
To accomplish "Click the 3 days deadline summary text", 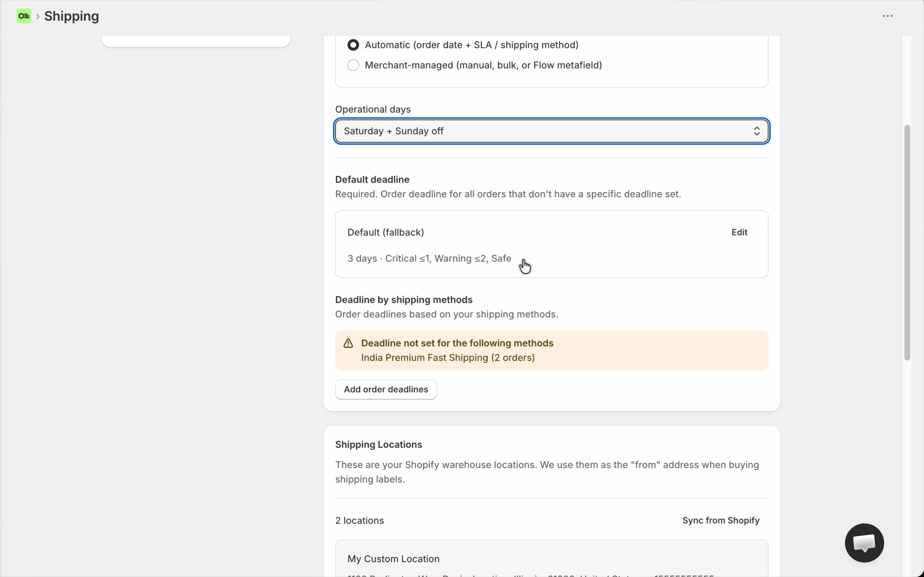I will pyautogui.click(x=429, y=259).
